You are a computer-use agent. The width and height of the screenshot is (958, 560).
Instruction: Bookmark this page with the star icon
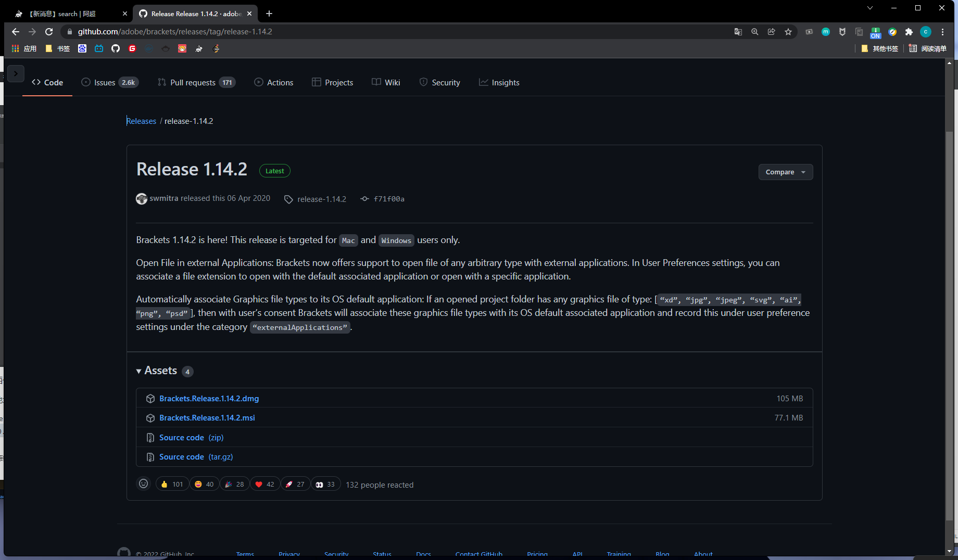pos(788,32)
